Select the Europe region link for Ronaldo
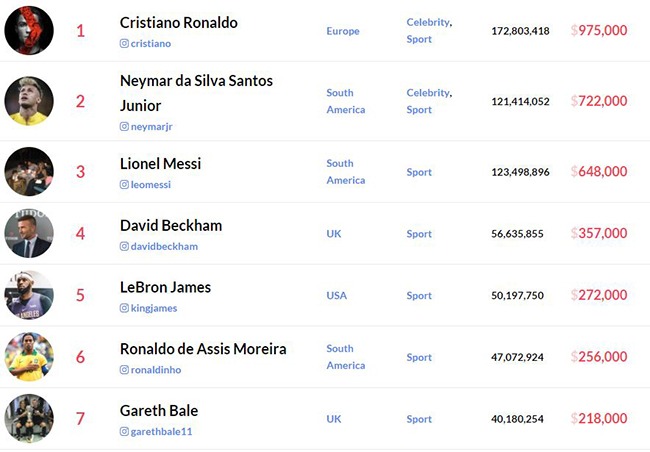 pos(343,31)
